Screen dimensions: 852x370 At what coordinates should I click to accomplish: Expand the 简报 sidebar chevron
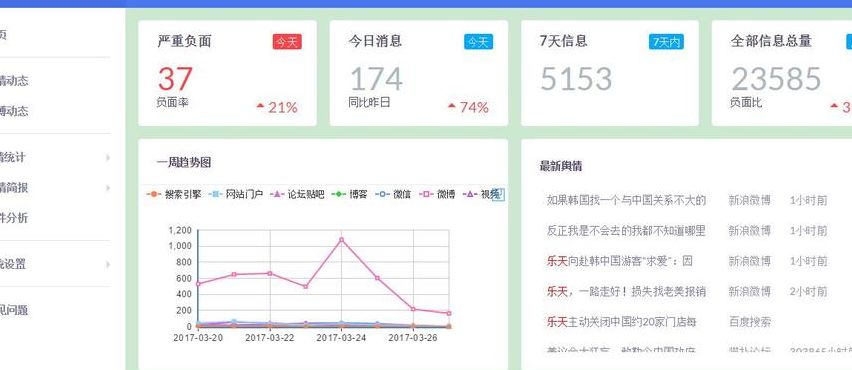pyautogui.click(x=108, y=188)
